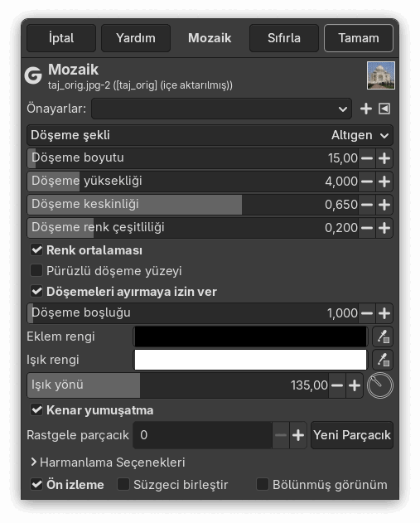Decrease Döşeme renk çeşitliliği with minus
Viewport: 420px width, 523px height.
coord(367,228)
